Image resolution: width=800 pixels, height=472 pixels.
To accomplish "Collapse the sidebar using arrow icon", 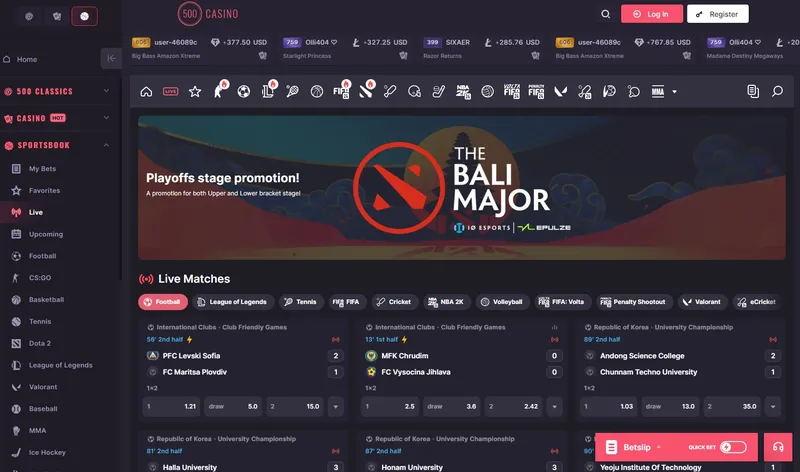I will point(111,59).
